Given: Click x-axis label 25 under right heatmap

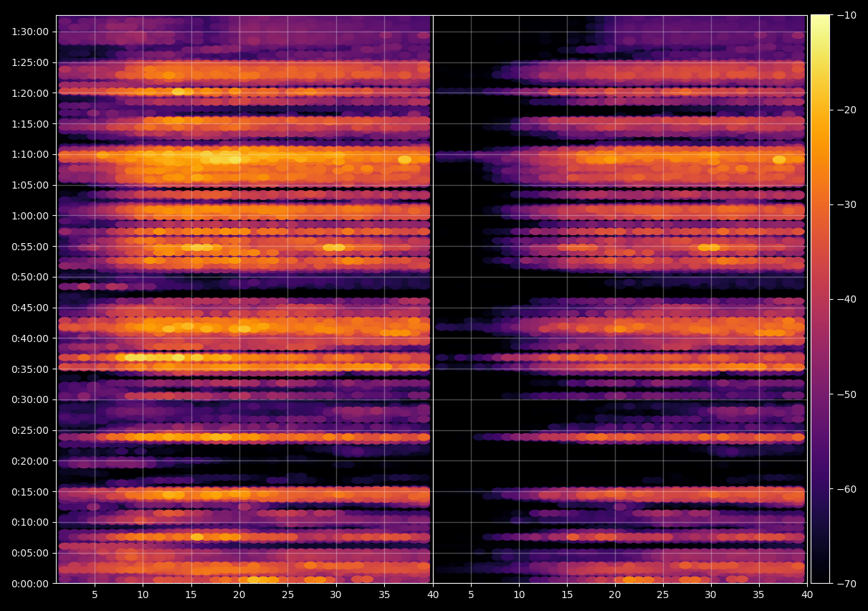Looking at the screenshot, I should (x=663, y=595).
